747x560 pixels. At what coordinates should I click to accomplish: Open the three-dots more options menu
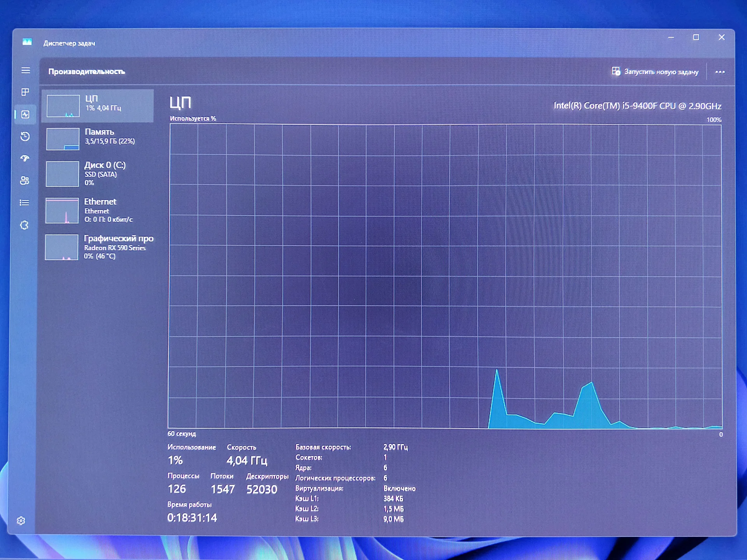click(720, 72)
